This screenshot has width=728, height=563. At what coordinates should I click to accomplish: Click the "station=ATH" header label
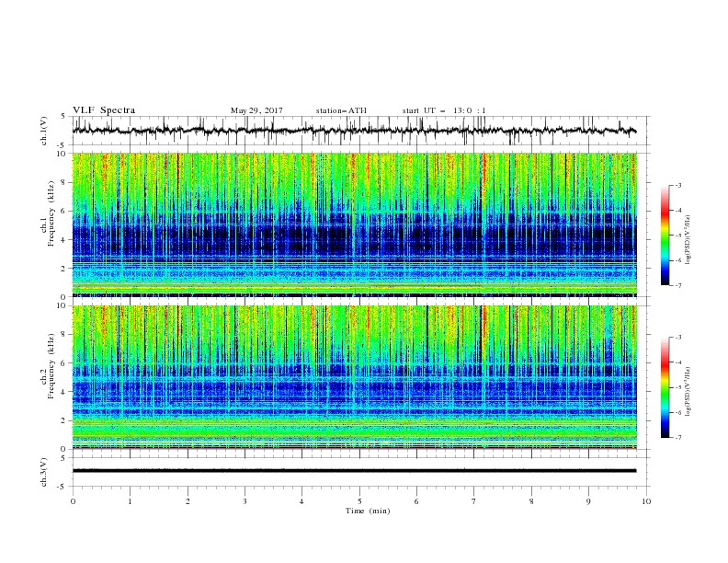click(341, 110)
